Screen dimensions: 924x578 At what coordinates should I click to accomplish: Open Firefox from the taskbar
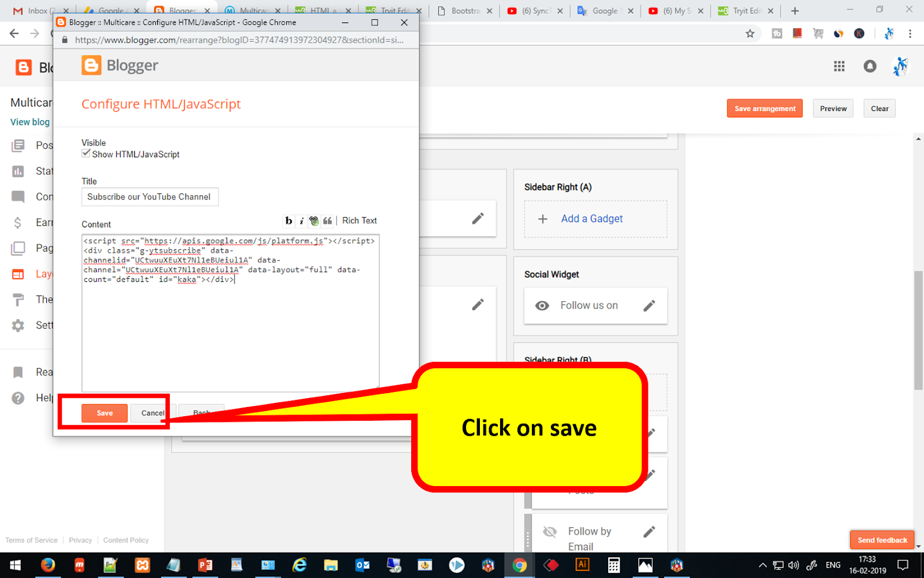click(x=48, y=565)
